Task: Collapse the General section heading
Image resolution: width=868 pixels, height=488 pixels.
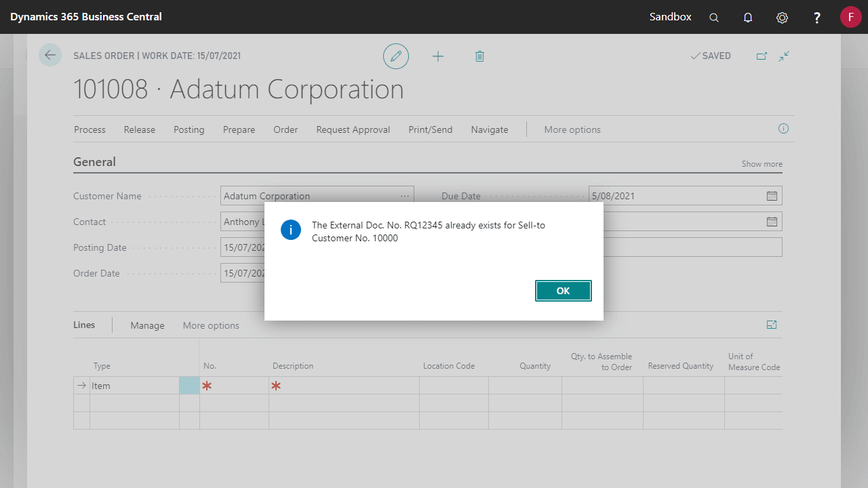Action: pyautogui.click(x=94, y=162)
